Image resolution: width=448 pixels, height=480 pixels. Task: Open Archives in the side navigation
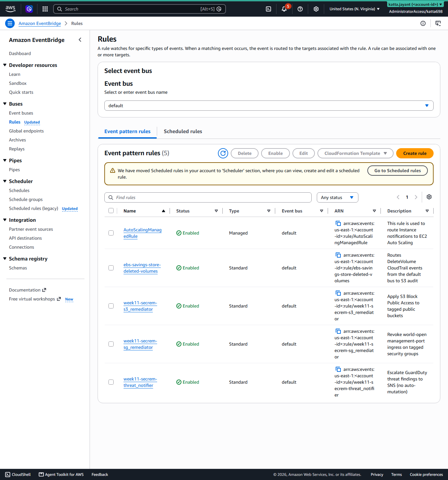(18, 140)
